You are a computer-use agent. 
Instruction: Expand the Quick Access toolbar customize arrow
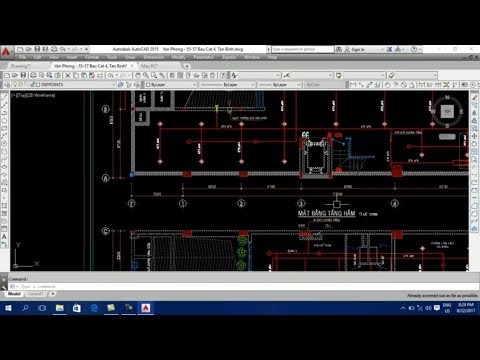(86, 49)
